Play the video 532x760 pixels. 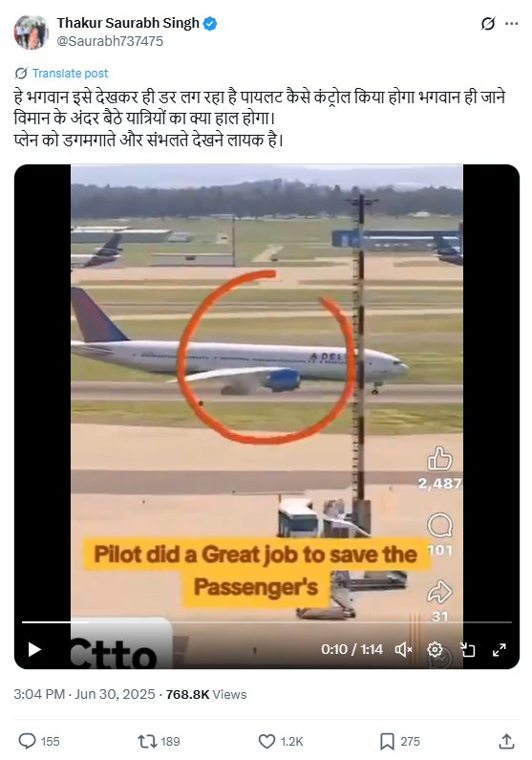pyautogui.click(x=34, y=649)
